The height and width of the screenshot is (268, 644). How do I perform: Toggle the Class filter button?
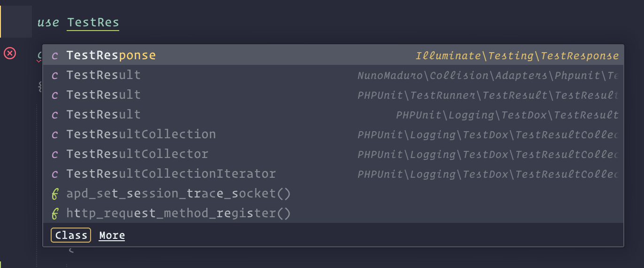(x=71, y=235)
